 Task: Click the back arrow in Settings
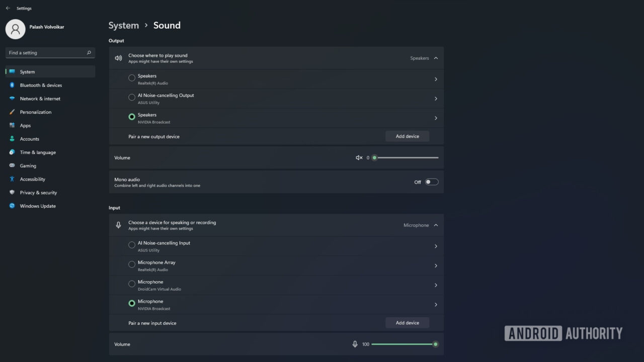[x=7, y=8]
